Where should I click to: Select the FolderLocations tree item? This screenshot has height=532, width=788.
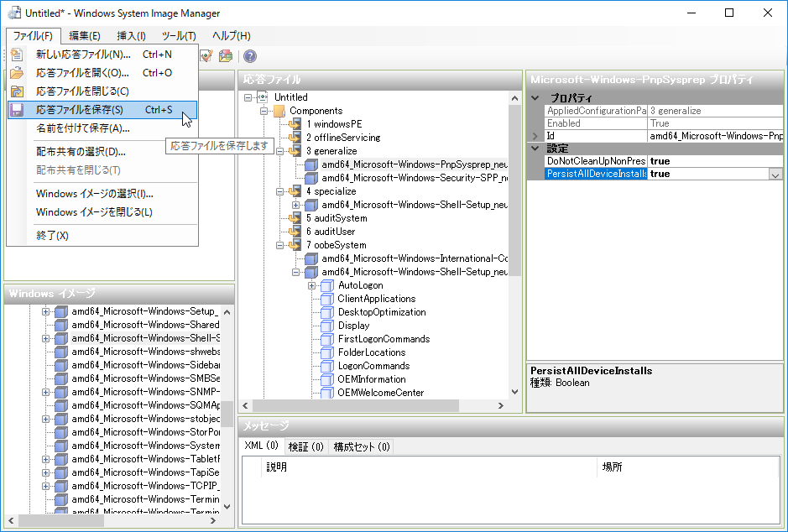pos(372,352)
